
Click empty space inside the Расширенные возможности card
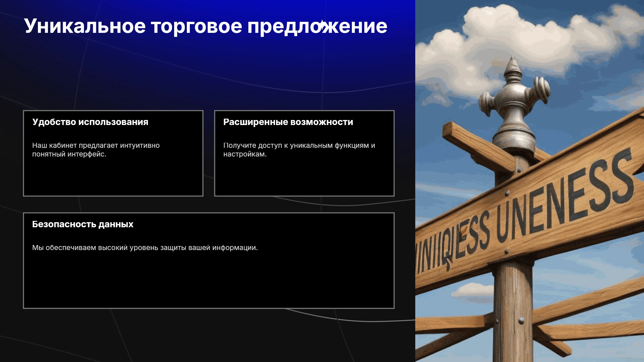coord(304,178)
